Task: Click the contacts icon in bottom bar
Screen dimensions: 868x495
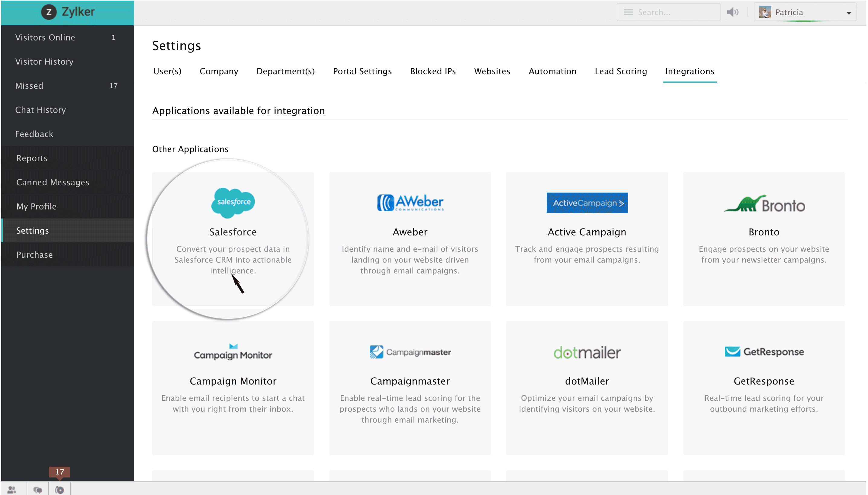Action: (12, 490)
